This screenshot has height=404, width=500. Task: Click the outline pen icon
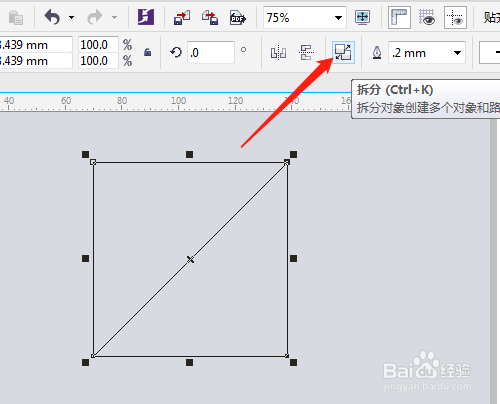(x=377, y=53)
